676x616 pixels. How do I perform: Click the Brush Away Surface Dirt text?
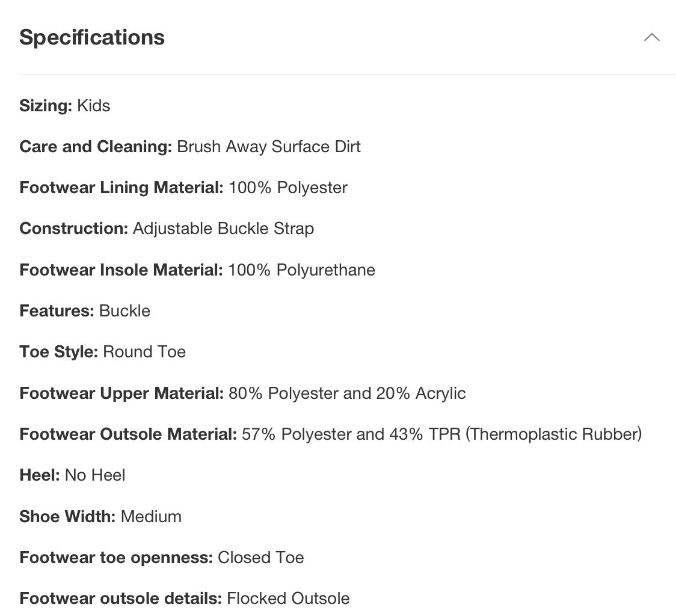269,147
